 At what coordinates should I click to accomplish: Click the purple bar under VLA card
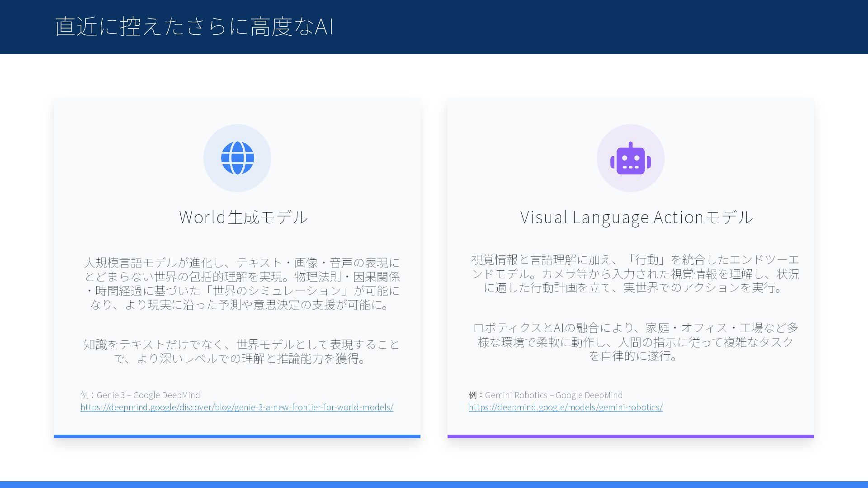point(630,436)
